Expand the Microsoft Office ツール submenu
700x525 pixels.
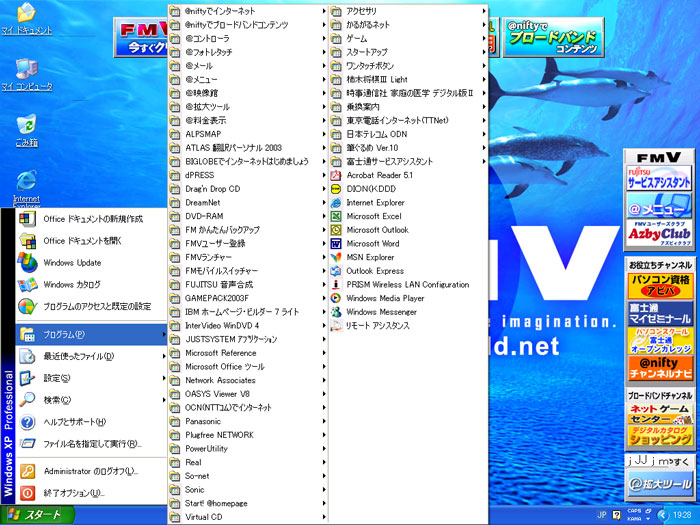click(225, 366)
